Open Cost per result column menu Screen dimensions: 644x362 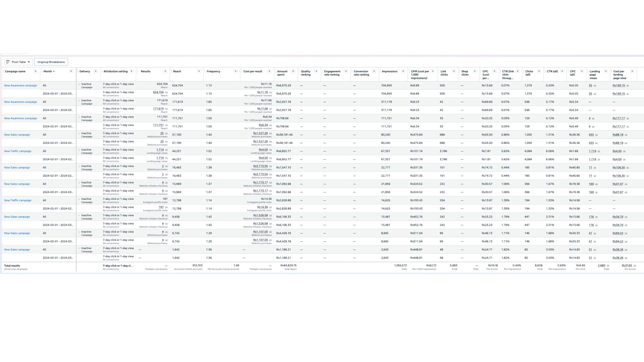click(269, 71)
